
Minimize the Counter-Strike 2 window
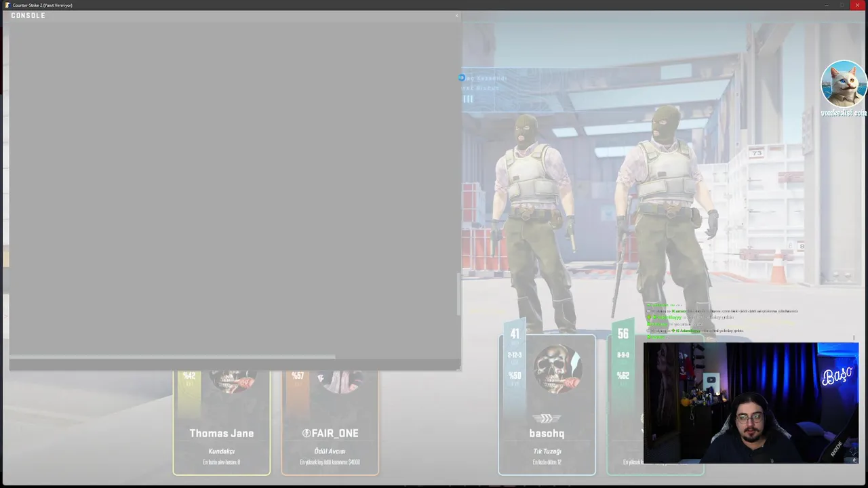[827, 5]
